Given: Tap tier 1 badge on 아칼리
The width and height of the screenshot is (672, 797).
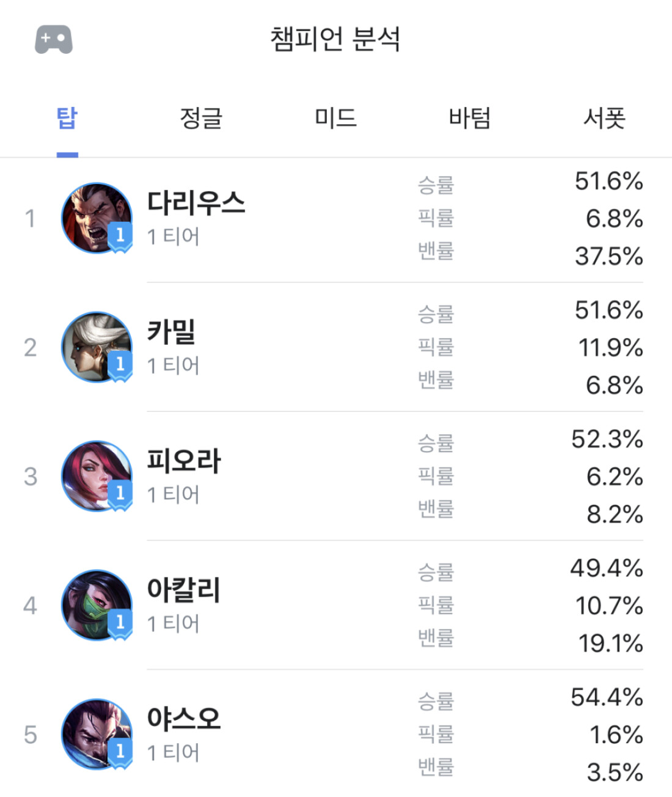Looking at the screenshot, I should click(x=120, y=624).
